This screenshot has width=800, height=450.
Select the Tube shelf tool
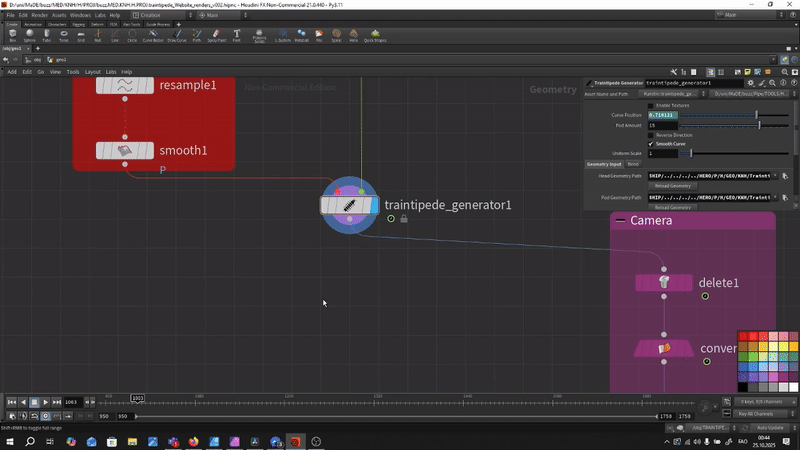tap(46, 35)
